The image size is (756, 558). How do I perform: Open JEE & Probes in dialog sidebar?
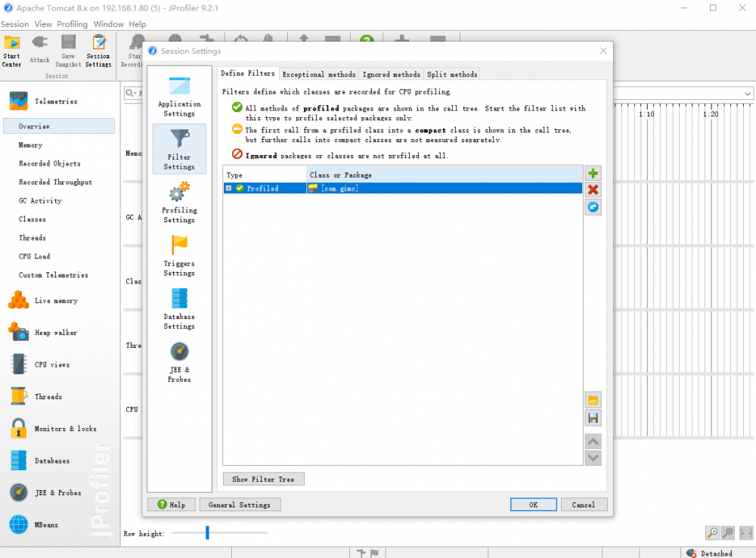coord(179,361)
